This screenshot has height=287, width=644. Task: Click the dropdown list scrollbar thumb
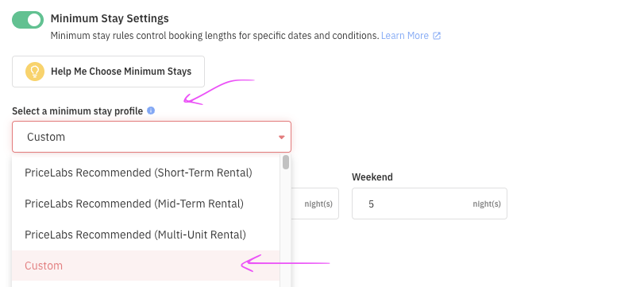click(x=285, y=162)
